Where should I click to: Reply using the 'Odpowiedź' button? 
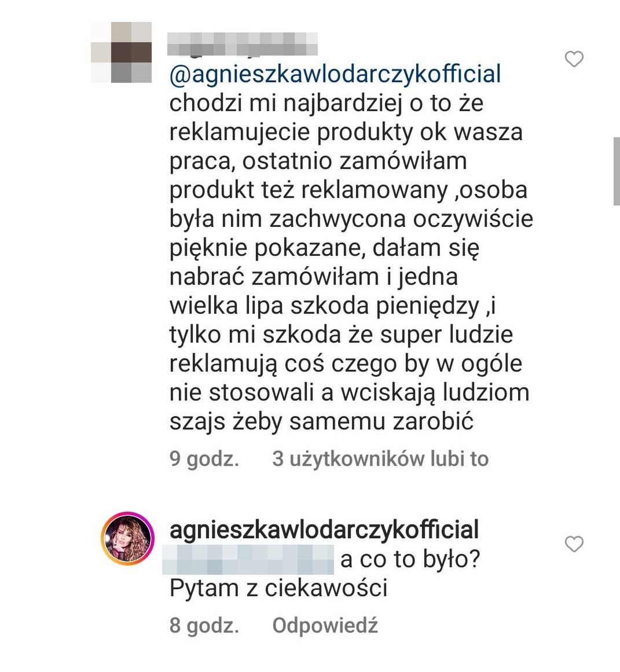[325, 625]
